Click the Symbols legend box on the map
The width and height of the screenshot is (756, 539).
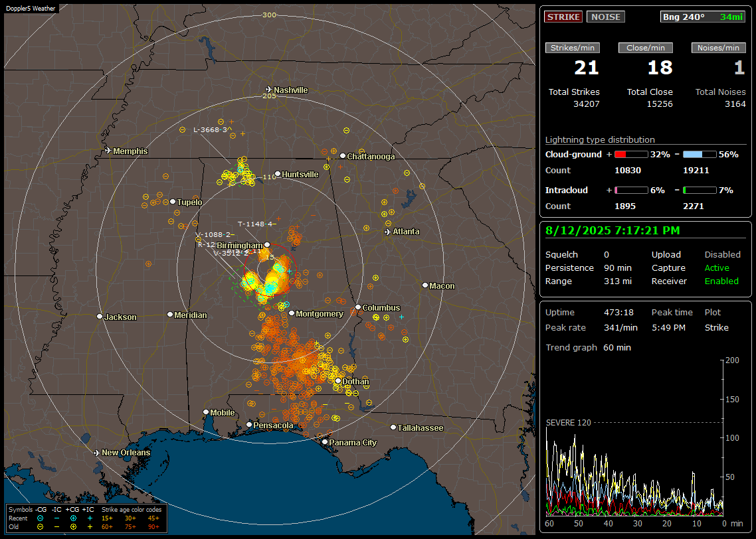tap(86, 518)
